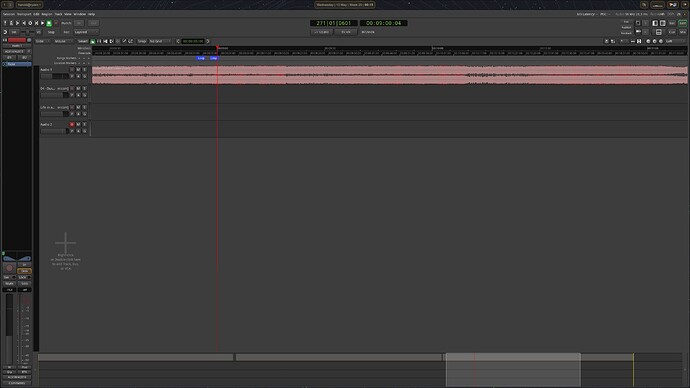Click the blue Loop start marker
Image resolution: width=690 pixels, height=388 pixels.
point(201,58)
